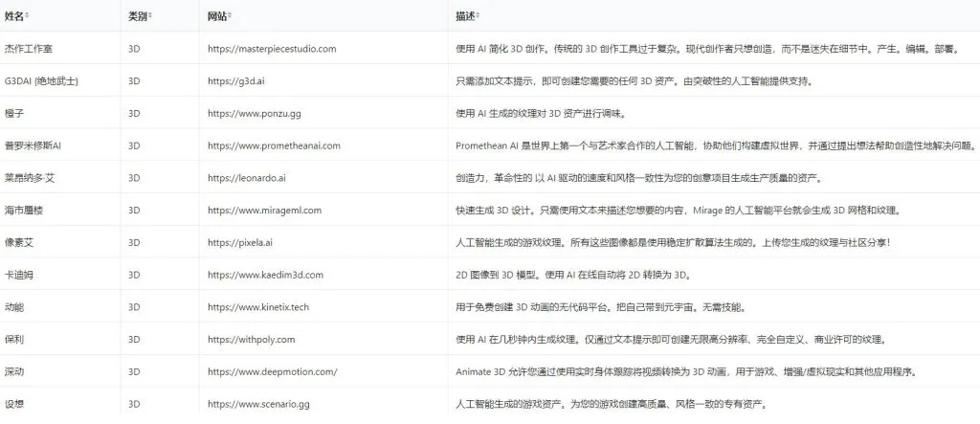Open link https://leonardo.ai
Image resolution: width=980 pixels, height=424 pixels.
tap(247, 178)
